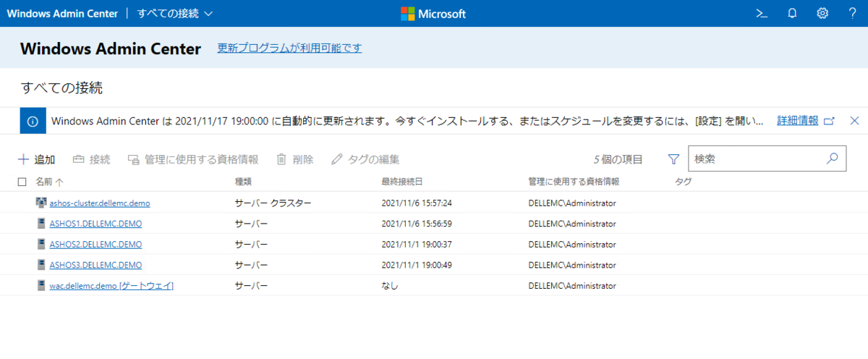Click the update banner message text
This screenshot has height=359, width=868.
[407, 121]
